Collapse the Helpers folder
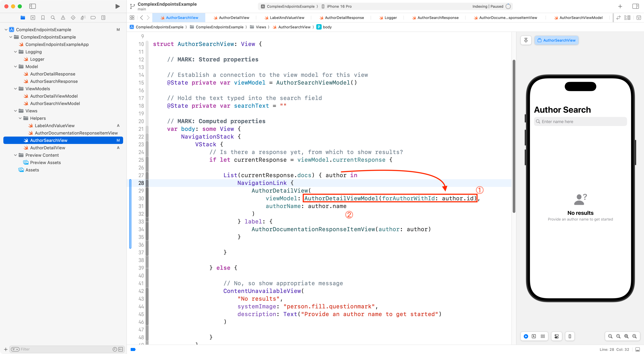The image size is (644, 354). click(20, 118)
